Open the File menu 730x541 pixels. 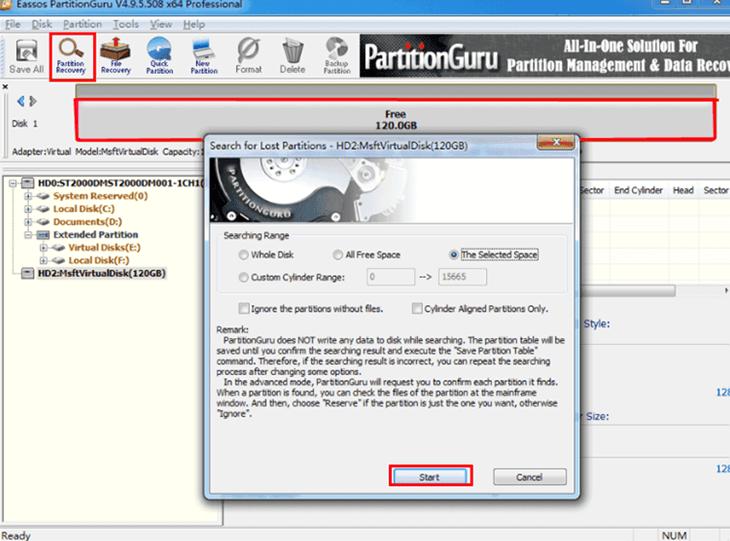click(13, 24)
